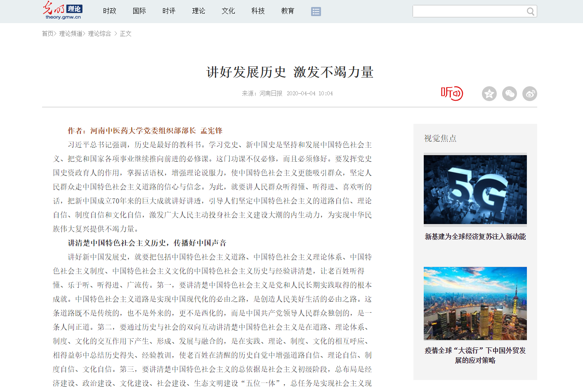Screen dimensions: 583x392
Task: Open 理论综合 breadcrumb link
Action: [99, 34]
